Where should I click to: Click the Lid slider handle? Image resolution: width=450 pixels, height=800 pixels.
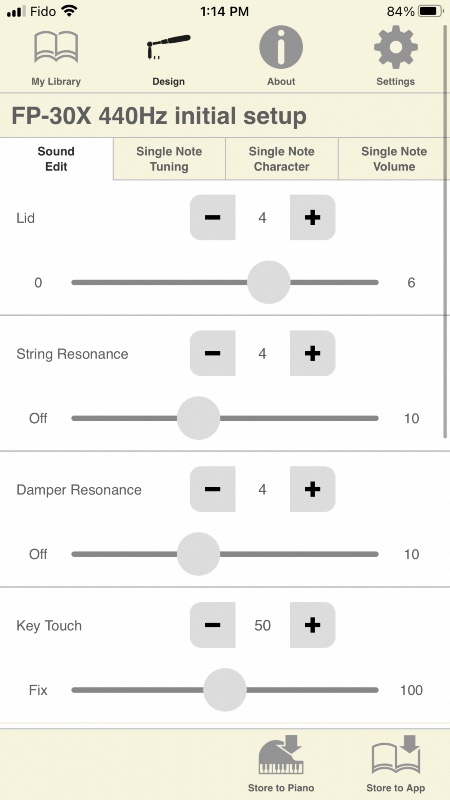coord(269,282)
